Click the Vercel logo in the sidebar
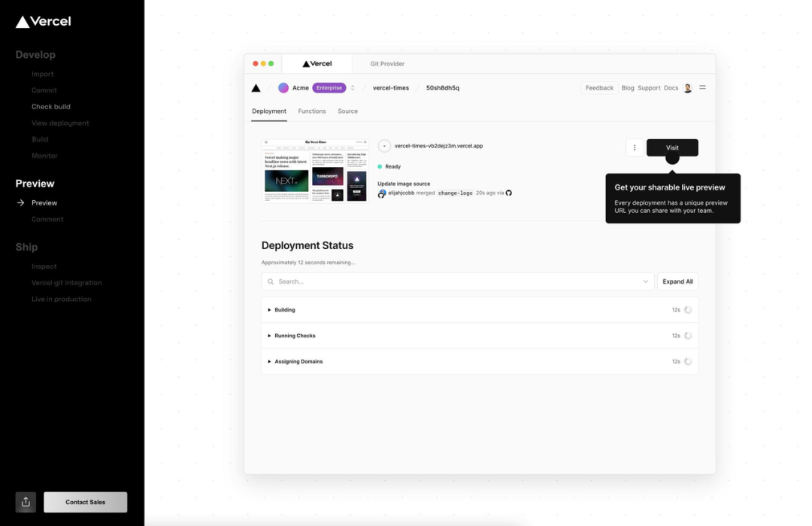The image size is (812, 526). point(44,21)
